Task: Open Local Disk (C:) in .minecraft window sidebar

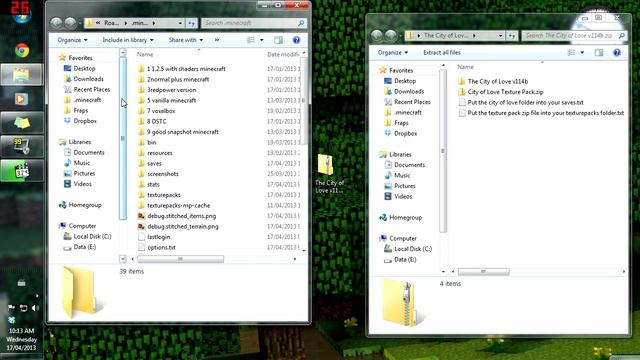Action: tap(92, 236)
